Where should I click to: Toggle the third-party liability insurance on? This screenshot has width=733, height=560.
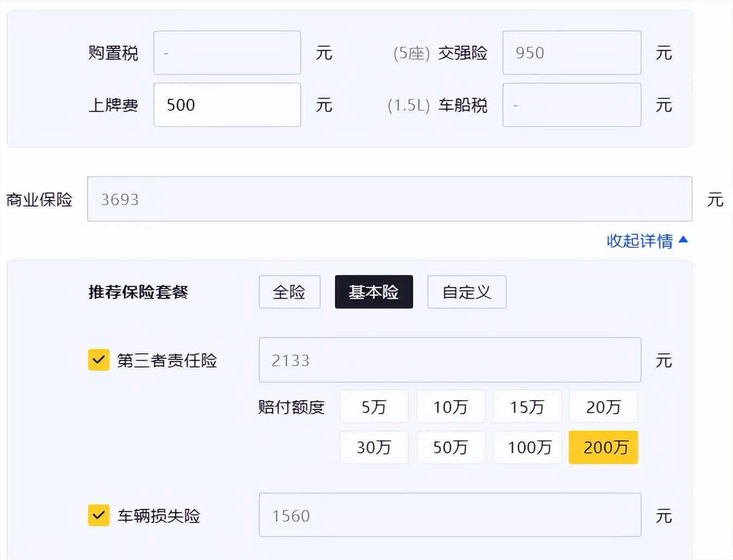click(x=98, y=359)
